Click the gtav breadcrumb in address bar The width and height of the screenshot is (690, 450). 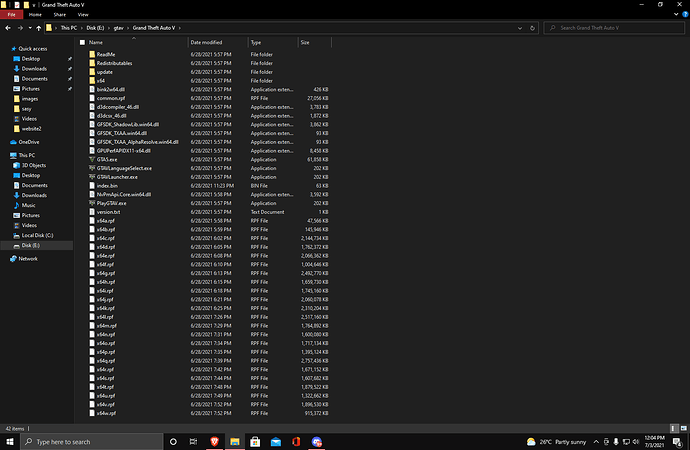[119, 28]
